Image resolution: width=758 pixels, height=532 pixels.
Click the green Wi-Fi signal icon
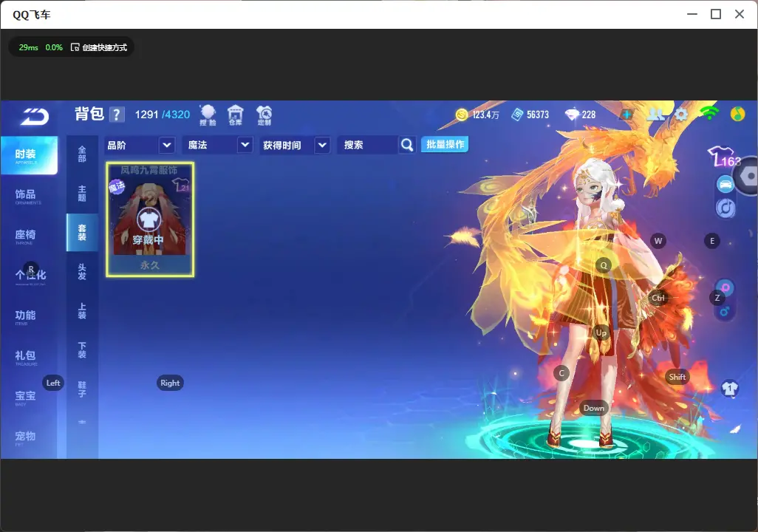pyautogui.click(x=709, y=114)
